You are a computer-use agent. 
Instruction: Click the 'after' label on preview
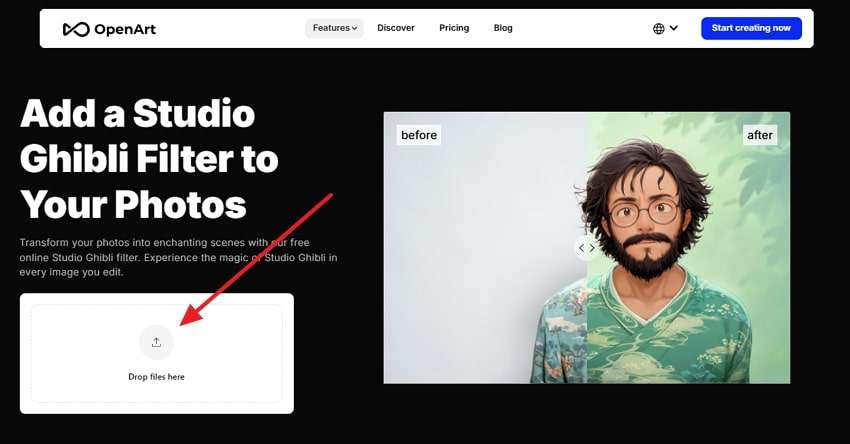[760, 135]
